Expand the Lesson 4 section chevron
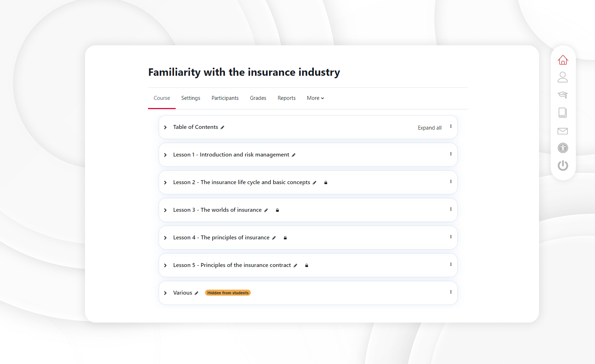This screenshot has height=364, width=595. click(165, 238)
